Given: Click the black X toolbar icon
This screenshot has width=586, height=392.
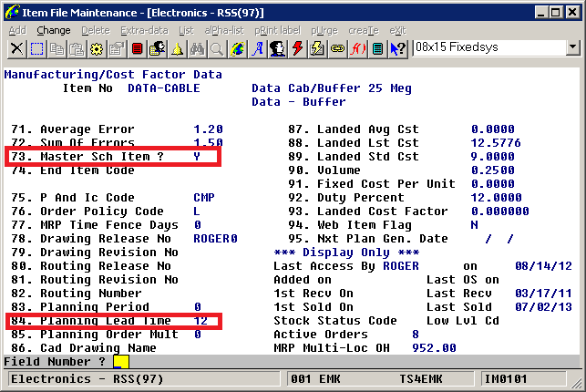Looking at the screenshot, I should 16,48.
